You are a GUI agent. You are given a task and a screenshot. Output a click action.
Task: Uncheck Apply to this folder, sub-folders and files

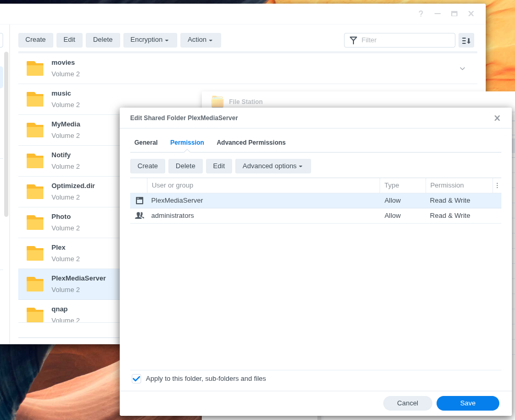pos(136,379)
